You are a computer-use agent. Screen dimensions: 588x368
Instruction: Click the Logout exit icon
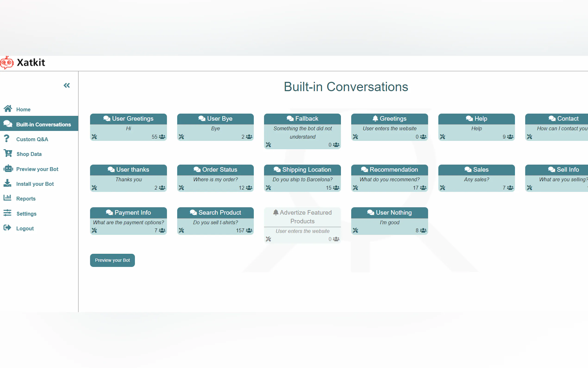click(8, 228)
